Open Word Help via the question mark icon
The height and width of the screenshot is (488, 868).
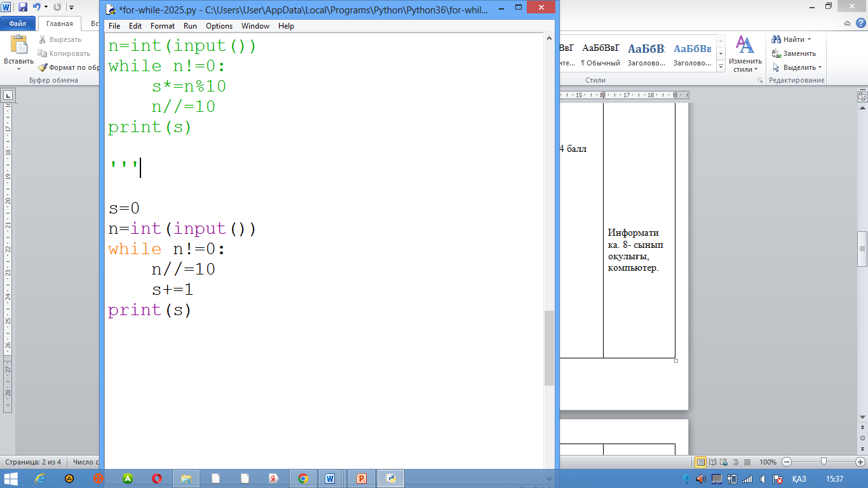click(x=860, y=24)
